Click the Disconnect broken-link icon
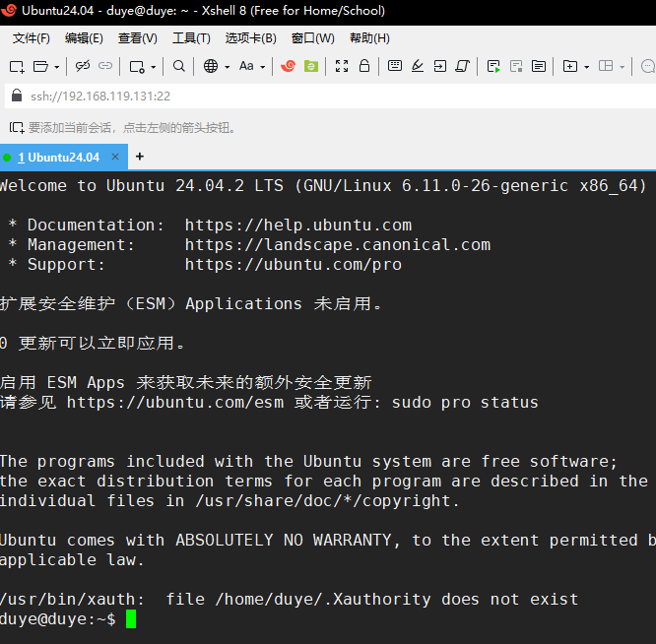The height and width of the screenshot is (644, 656). (83, 66)
